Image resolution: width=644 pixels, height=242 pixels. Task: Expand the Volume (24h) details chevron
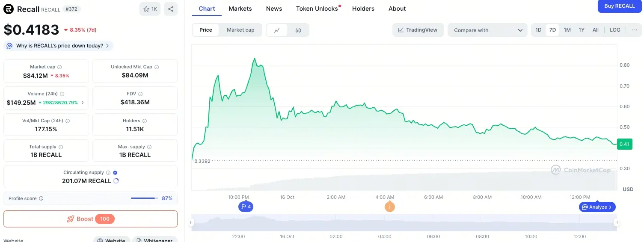coord(83,103)
